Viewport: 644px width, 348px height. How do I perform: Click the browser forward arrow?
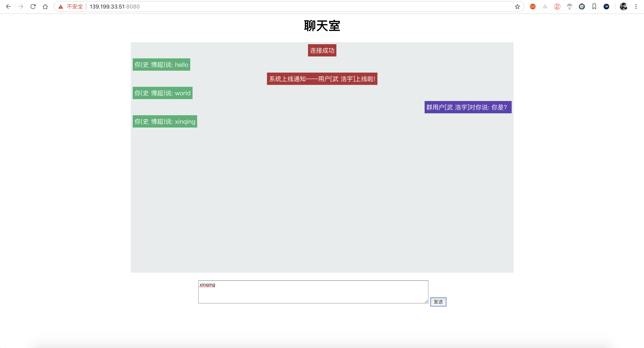[21, 7]
